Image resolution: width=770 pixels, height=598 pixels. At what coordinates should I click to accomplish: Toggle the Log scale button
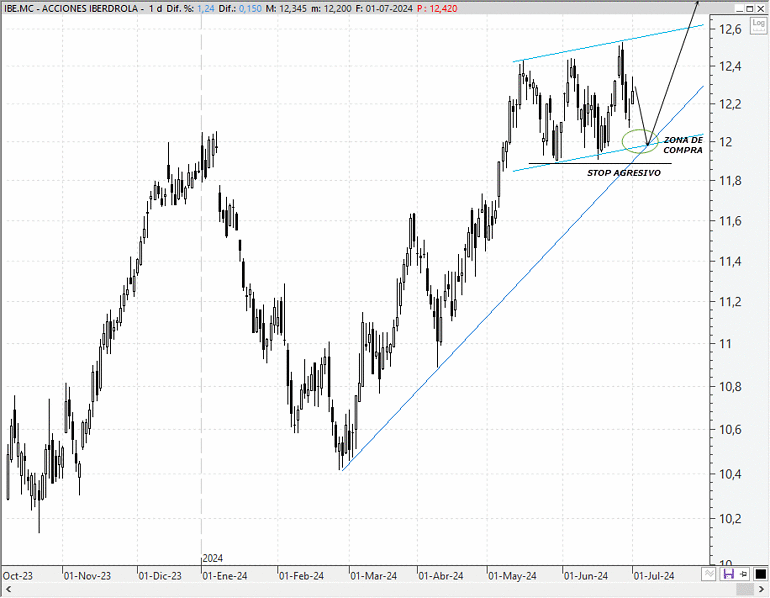(x=759, y=25)
